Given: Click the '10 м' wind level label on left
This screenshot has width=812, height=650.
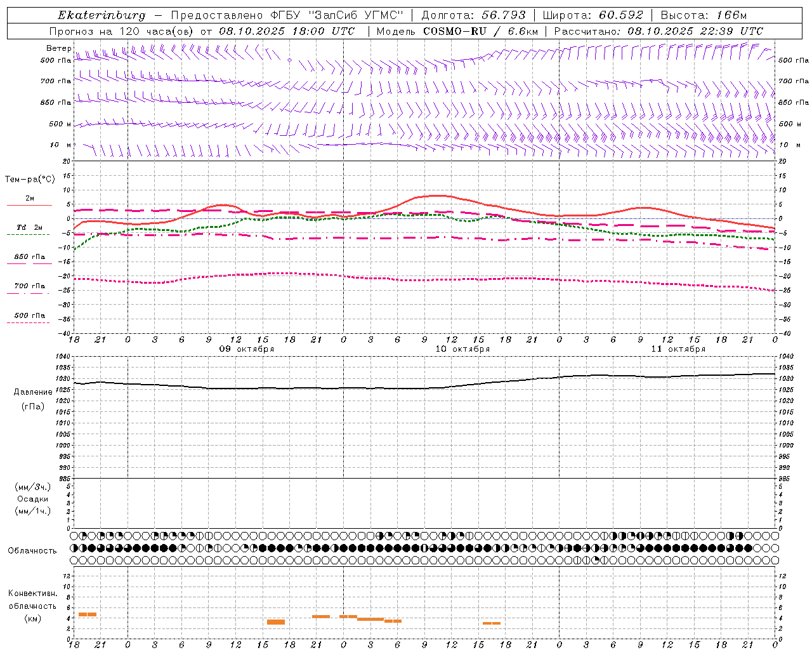Looking at the screenshot, I should tap(60, 145).
